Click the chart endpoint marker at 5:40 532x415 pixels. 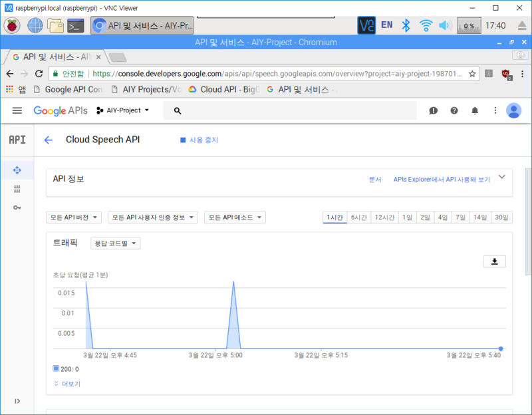(501, 348)
